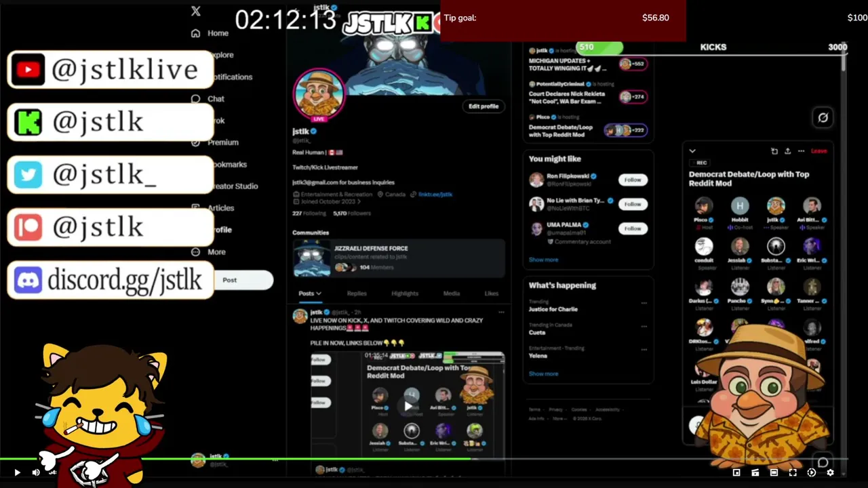The width and height of the screenshot is (868, 488).
Task: Select speaker Avi Bitt's avatar in the space
Action: 812,205
